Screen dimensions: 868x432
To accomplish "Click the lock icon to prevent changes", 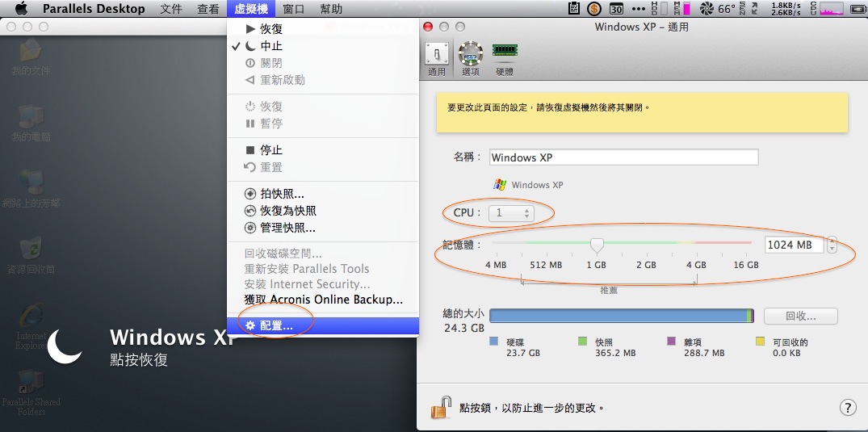I will tap(441, 408).
